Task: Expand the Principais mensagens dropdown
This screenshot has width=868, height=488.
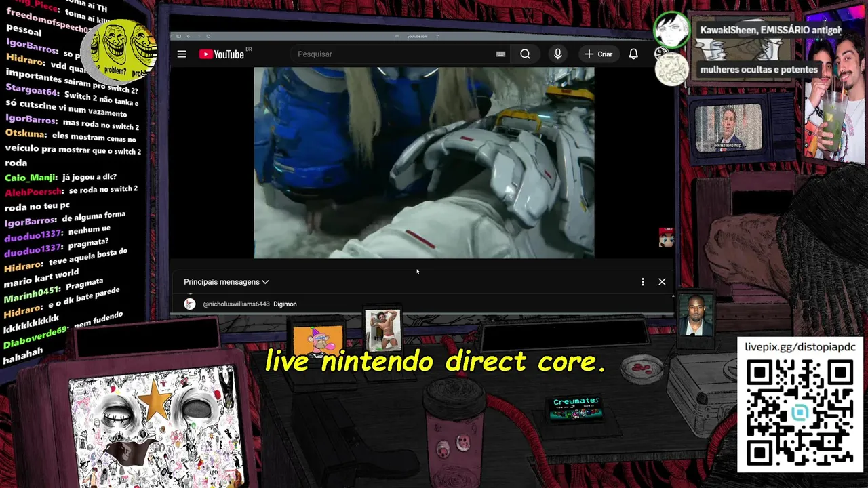Action: (x=226, y=282)
